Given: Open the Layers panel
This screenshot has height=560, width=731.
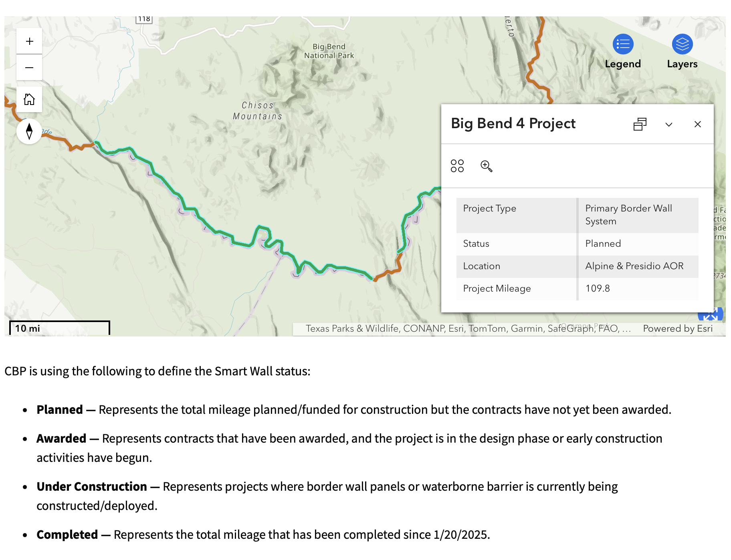Looking at the screenshot, I should coord(682,51).
